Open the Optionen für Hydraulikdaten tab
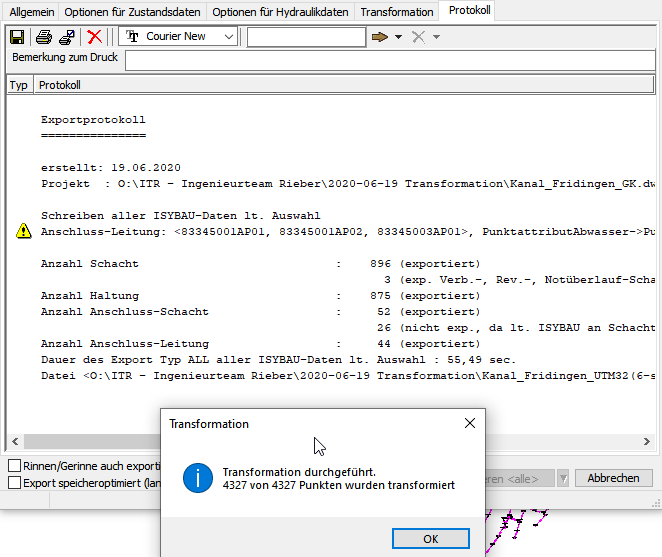 coord(281,12)
